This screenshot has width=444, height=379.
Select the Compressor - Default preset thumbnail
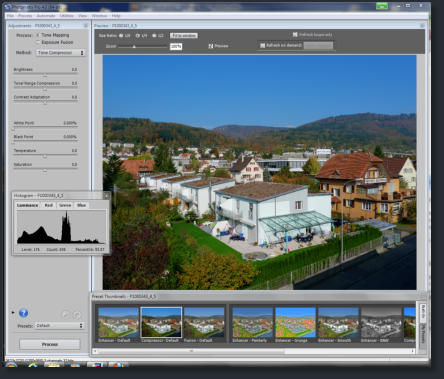click(x=161, y=325)
